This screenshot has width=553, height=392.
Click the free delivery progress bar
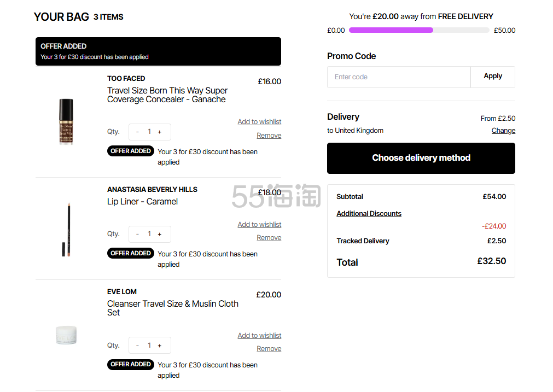pos(419,31)
